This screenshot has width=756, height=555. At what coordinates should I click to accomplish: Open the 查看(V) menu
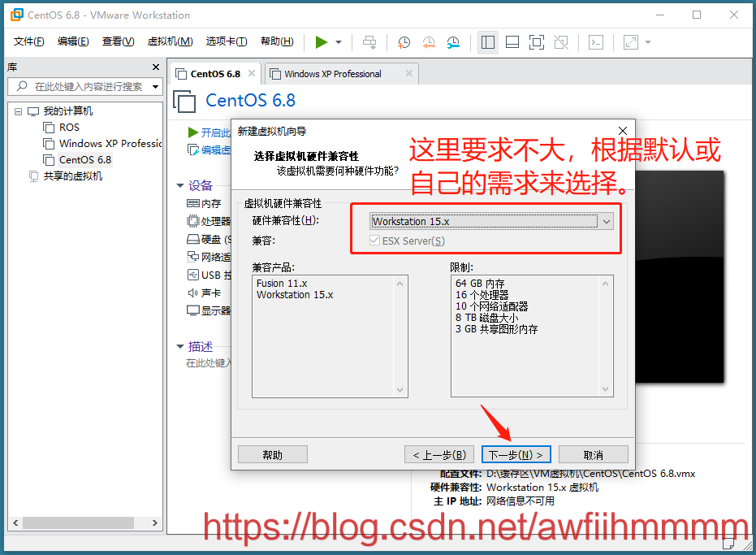118,41
